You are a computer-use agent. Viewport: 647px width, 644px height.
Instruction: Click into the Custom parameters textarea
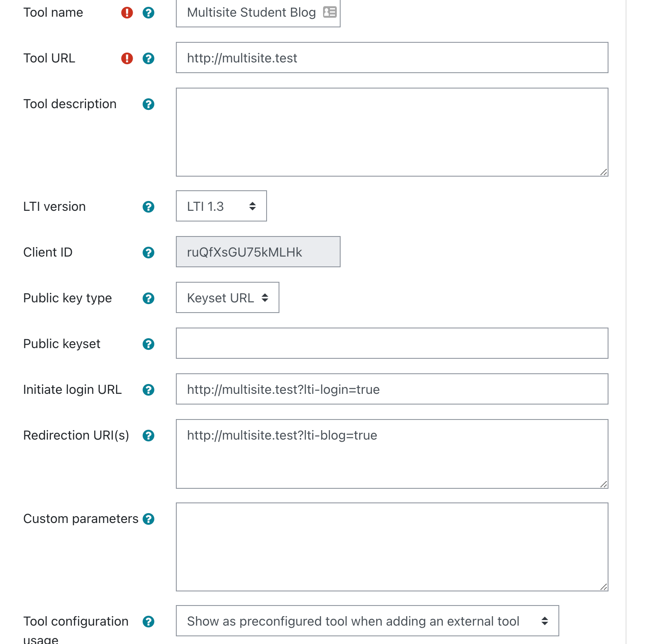pos(392,547)
